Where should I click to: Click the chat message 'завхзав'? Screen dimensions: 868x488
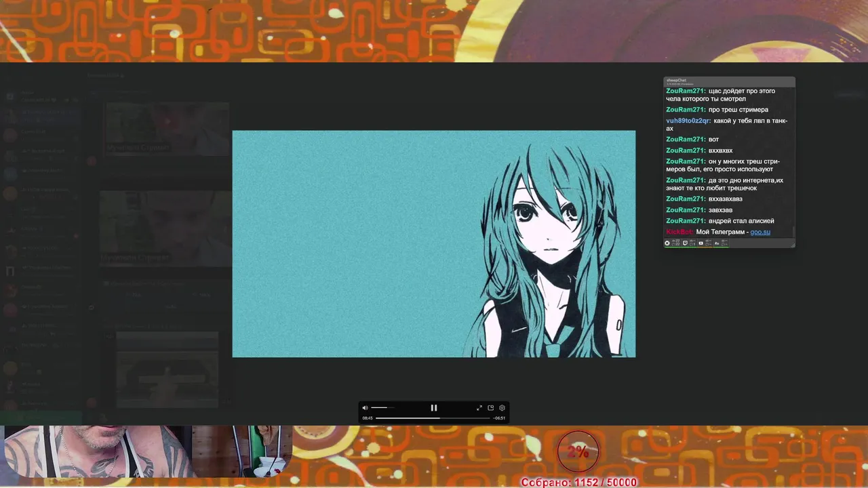pyautogui.click(x=720, y=210)
